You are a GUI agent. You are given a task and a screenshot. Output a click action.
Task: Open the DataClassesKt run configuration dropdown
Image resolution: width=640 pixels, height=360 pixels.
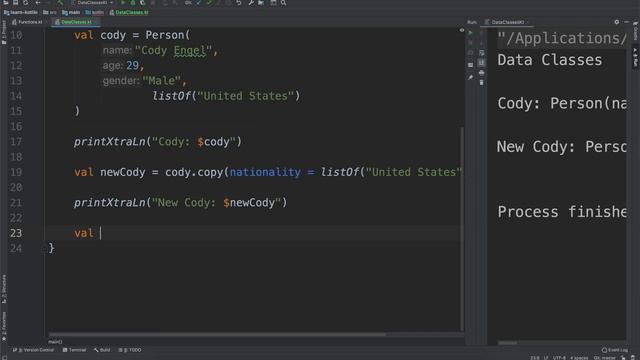point(92,2)
